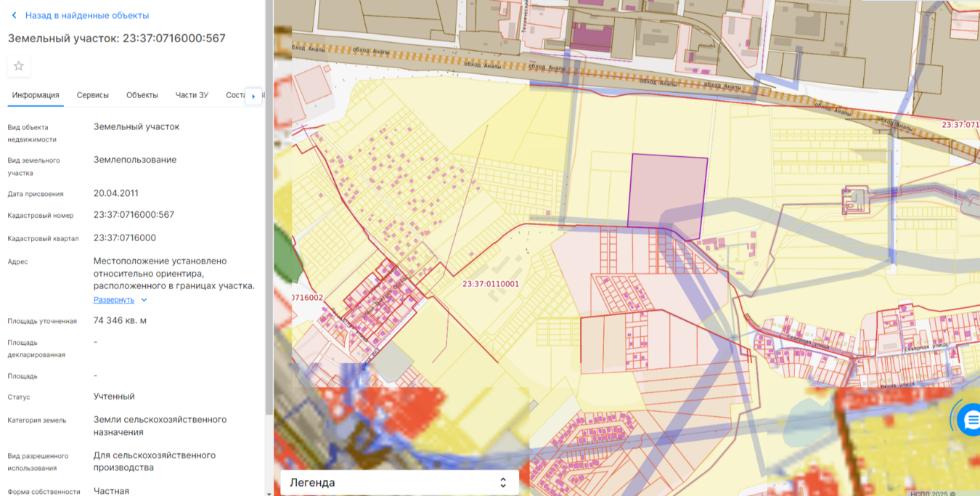Switch to the Сервисы tab
Viewport: 980px width, 496px height.
[x=93, y=95]
